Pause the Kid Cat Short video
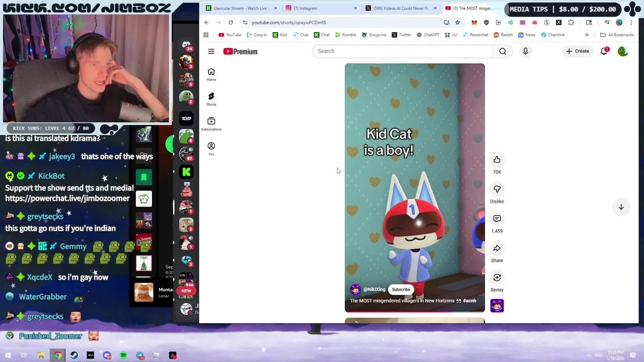This screenshot has width=644, height=362. [415, 188]
